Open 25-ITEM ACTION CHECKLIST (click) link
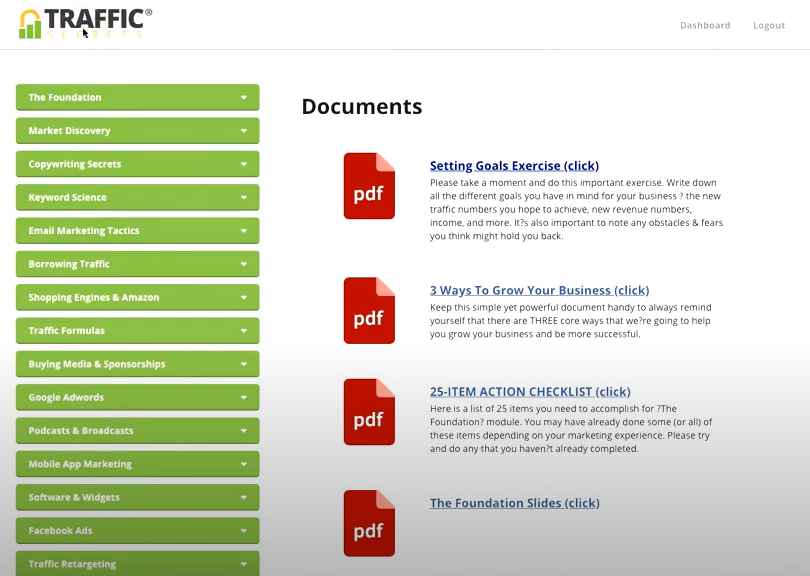 [530, 392]
